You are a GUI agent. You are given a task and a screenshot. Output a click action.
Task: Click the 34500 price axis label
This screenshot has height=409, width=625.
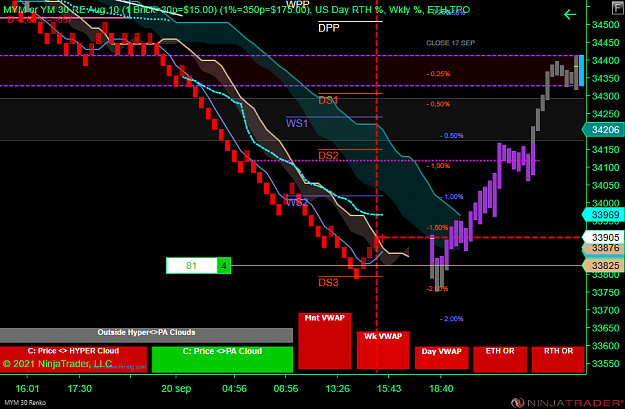pyautogui.click(x=605, y=25)
